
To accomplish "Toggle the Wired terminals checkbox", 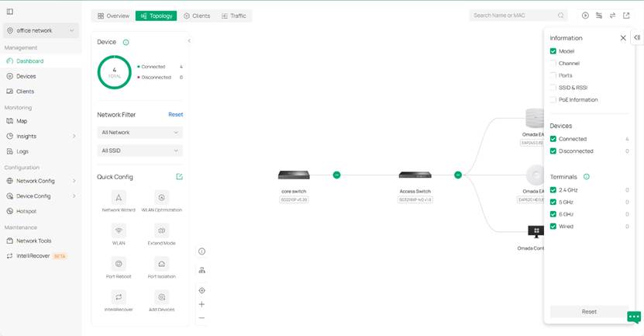I will 553,227.
